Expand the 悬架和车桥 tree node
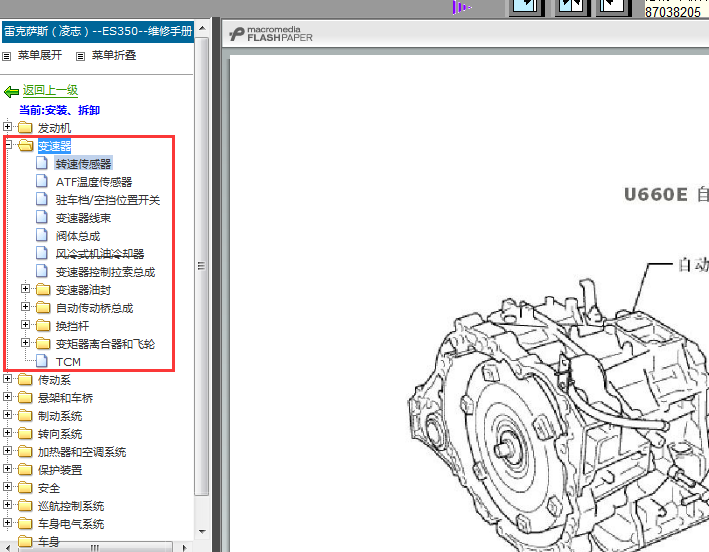Screen dimensions: 709x552 (7, 396)
